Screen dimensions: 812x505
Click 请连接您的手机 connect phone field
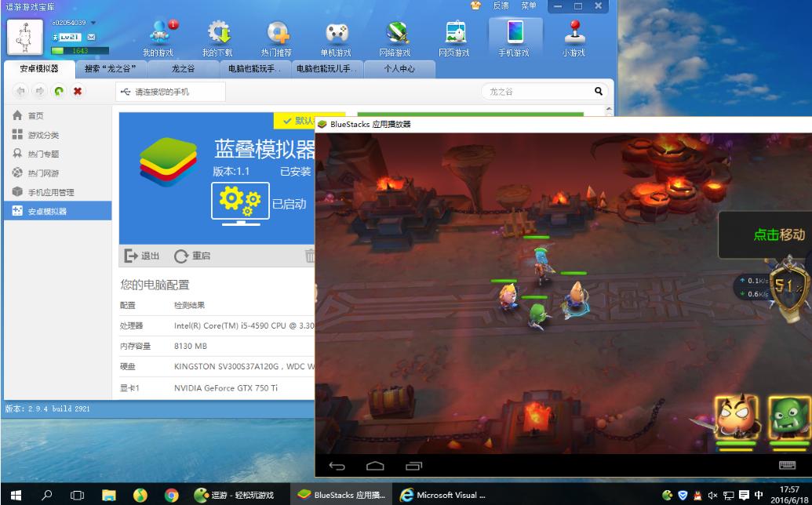coord(170,92)
